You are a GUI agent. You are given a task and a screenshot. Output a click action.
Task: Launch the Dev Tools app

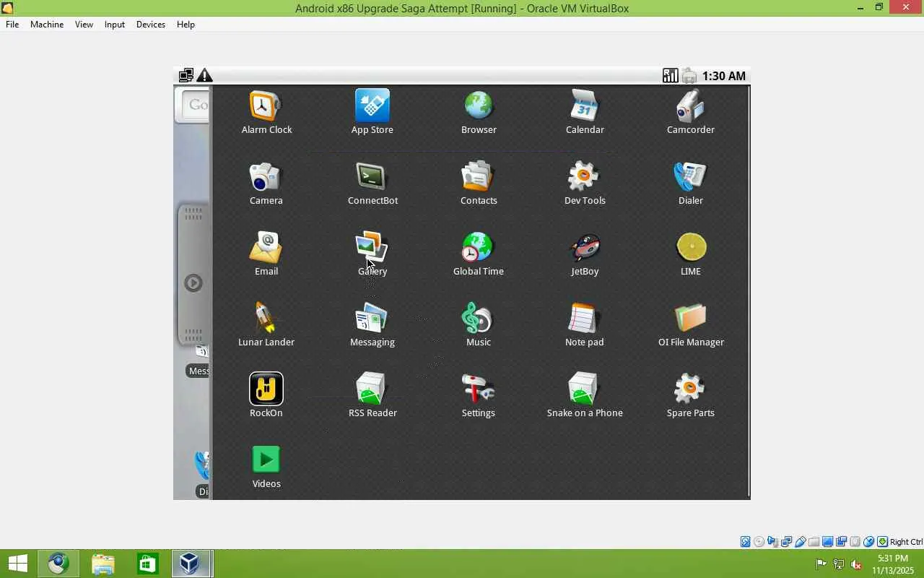(x=585, y=184)
